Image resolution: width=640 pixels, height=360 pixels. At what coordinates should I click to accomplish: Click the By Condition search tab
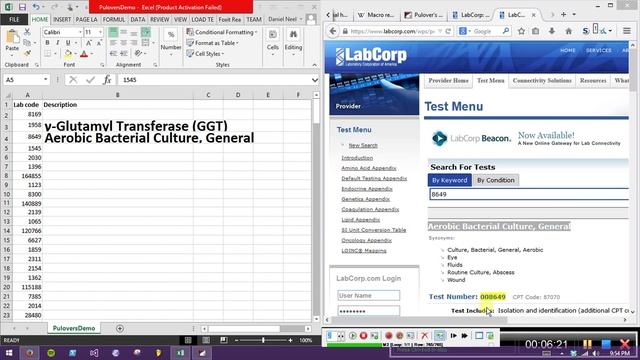click(x=496, y=180)
